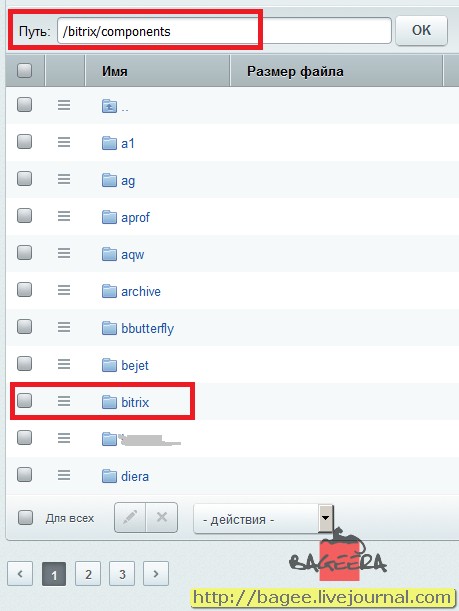Screen dimensions: 459x611
Task: Tick the checkbox for the bitrix folder
Action: point(25,400)
